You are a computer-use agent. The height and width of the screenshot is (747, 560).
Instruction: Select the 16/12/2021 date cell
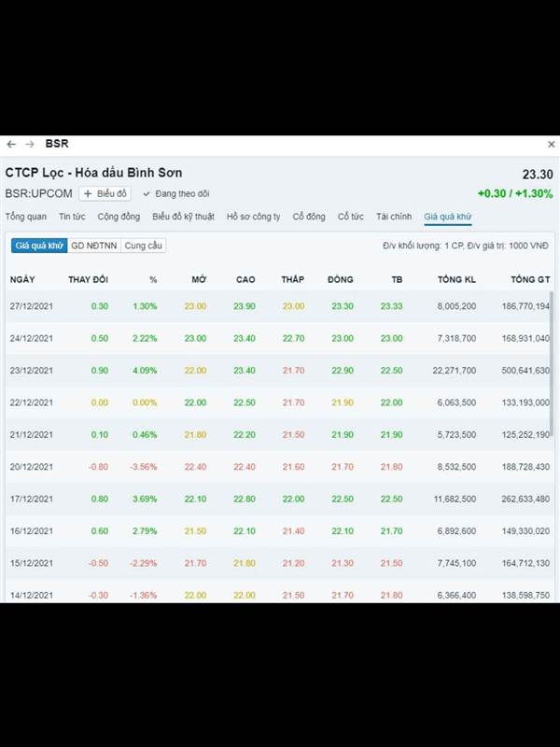(32, 530)
